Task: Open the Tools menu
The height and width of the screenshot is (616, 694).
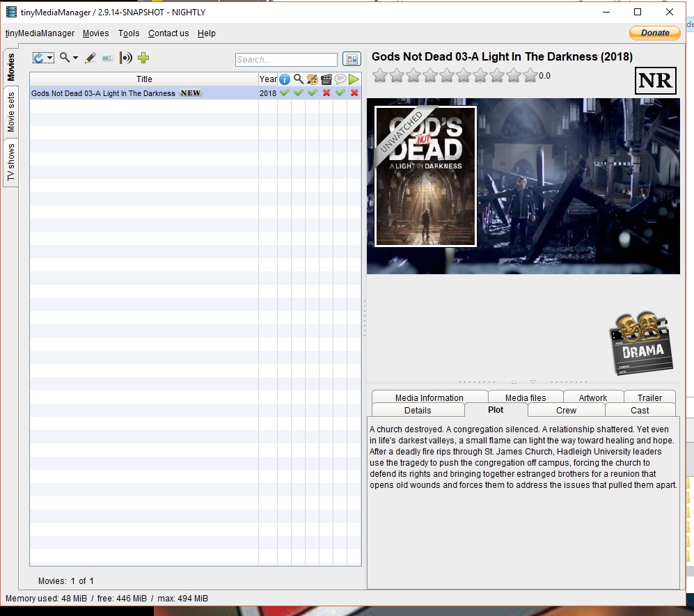Action: [x=128, y=33]
